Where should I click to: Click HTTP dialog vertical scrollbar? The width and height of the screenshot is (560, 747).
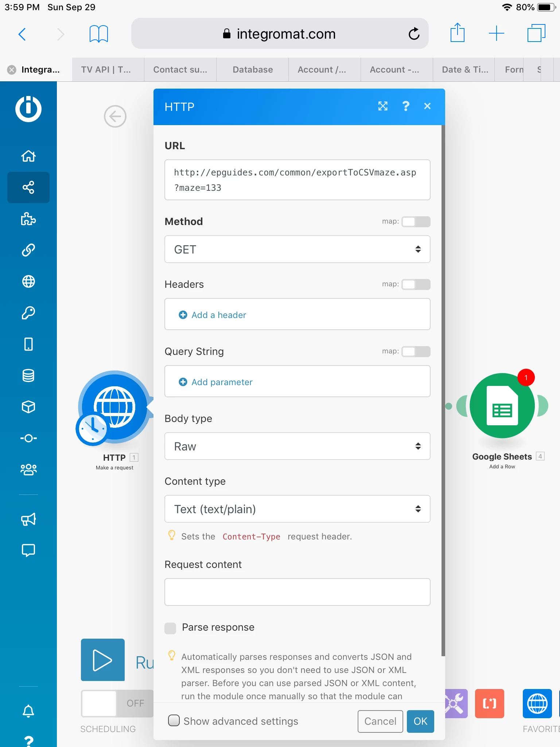click(x=443, y=390)
